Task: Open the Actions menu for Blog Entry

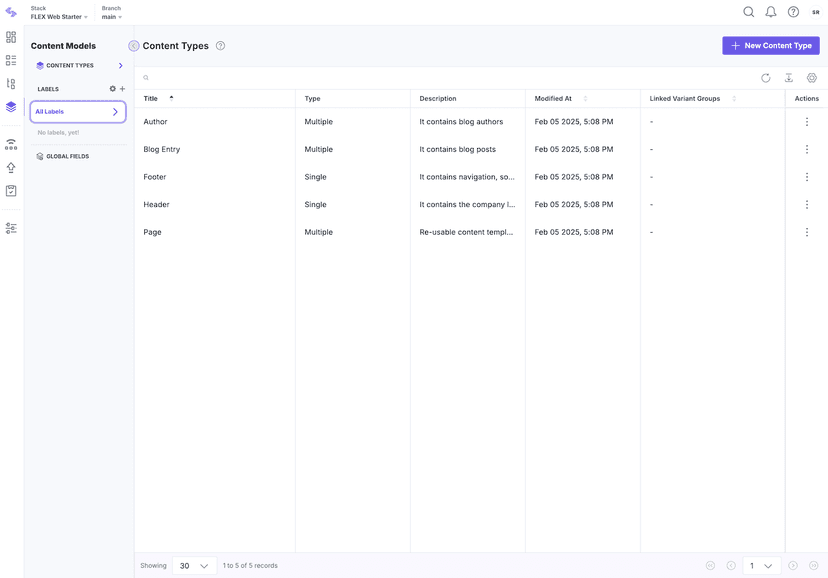Action: pyautogui.click(x=806, y=148)
